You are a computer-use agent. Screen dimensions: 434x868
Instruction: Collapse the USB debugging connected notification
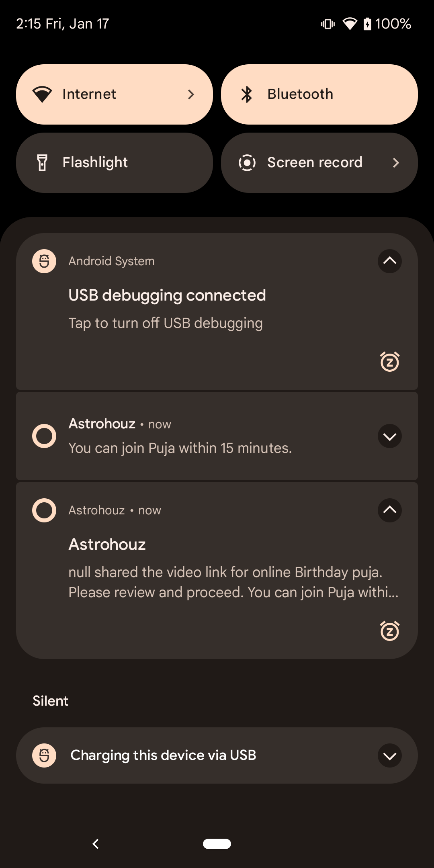click(x=389, y=261)
